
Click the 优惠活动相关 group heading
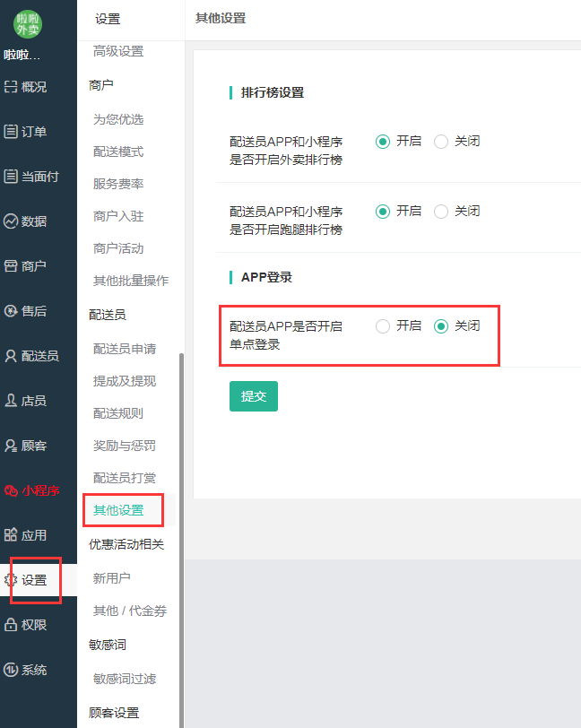coord(126,544)
